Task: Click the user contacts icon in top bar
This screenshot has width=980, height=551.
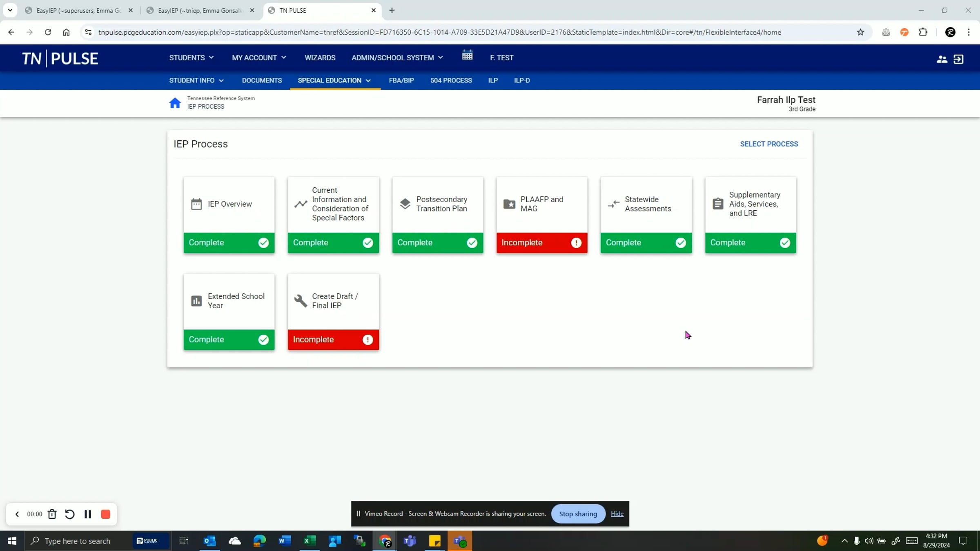Action: (942, 59)
